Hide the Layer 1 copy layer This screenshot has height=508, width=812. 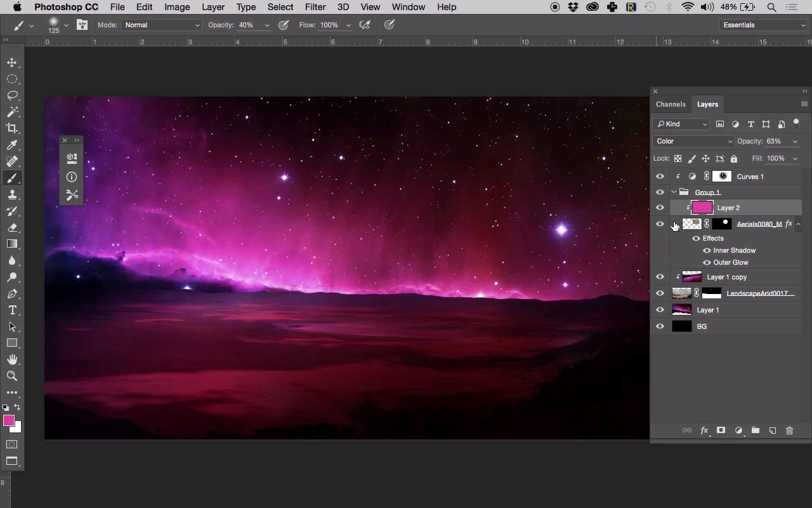pyautogui.click(x=660, y=277)
